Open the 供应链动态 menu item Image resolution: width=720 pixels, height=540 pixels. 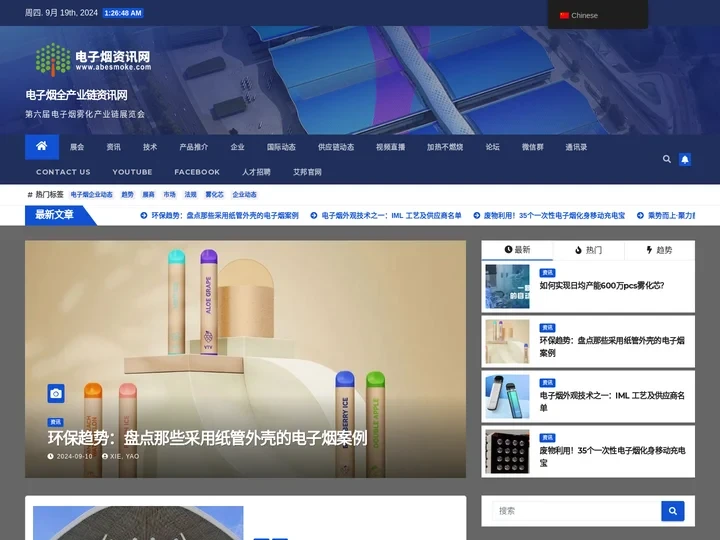(x=336, y=147)
